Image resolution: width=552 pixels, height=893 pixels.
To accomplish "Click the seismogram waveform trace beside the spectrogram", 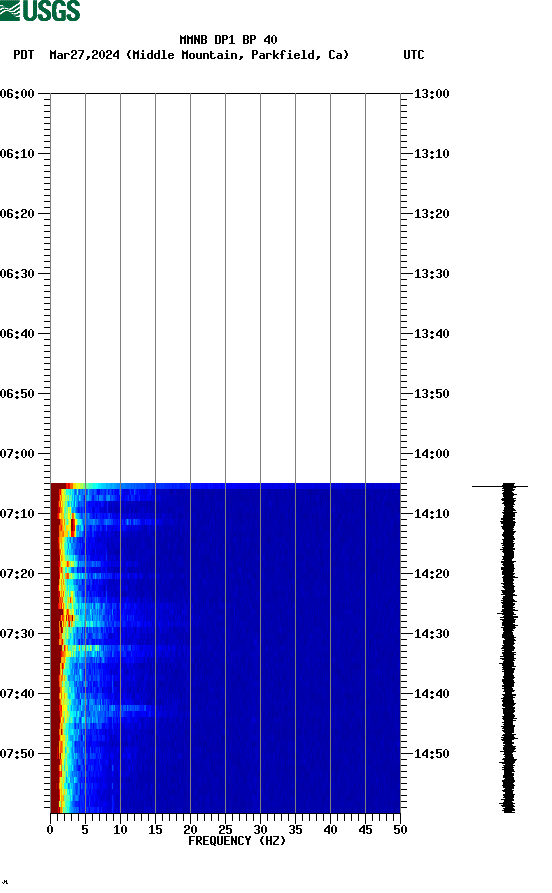I will point(508,648).
